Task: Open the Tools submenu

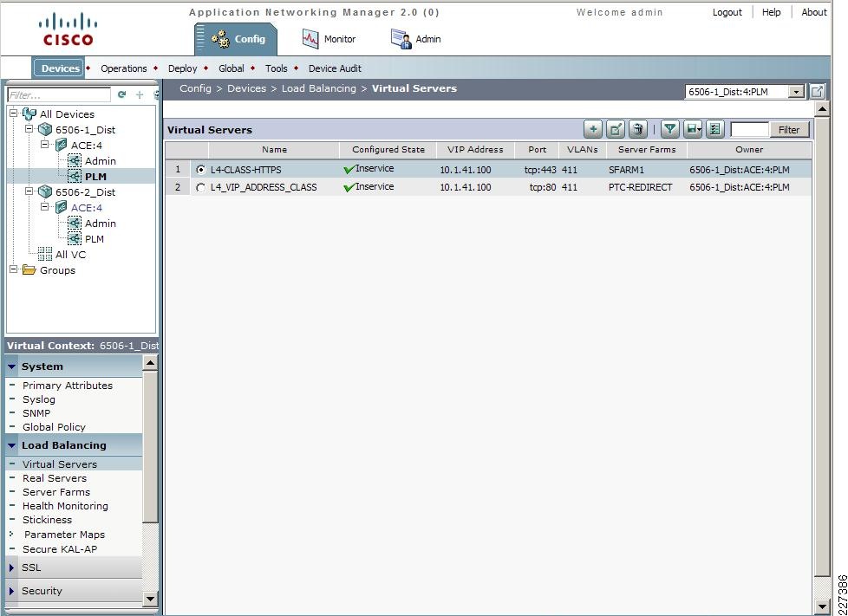Action: (277, 68)
